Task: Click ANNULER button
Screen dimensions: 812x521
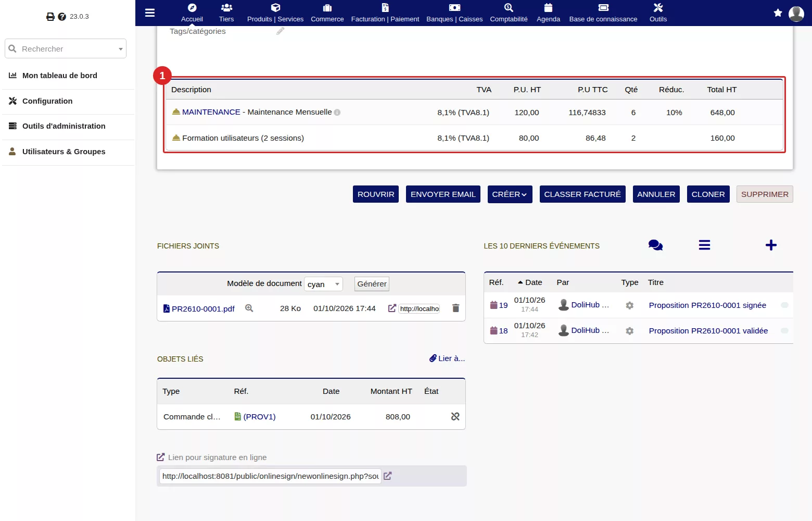Action: click(656, 194)
